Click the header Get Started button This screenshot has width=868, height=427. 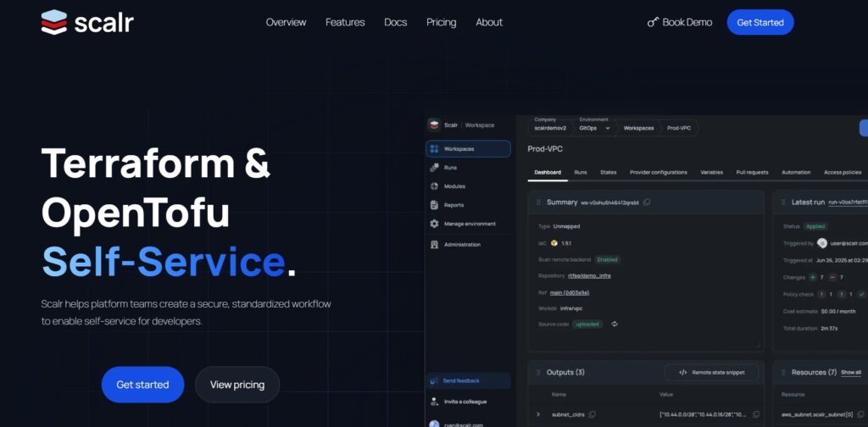[x=760, y=22]
